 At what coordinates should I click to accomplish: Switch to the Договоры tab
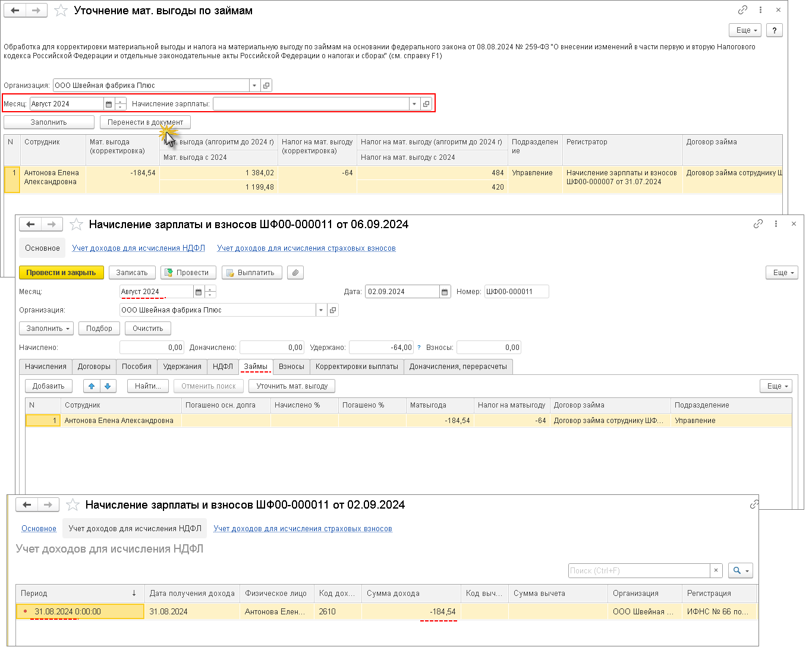point(94,367)
